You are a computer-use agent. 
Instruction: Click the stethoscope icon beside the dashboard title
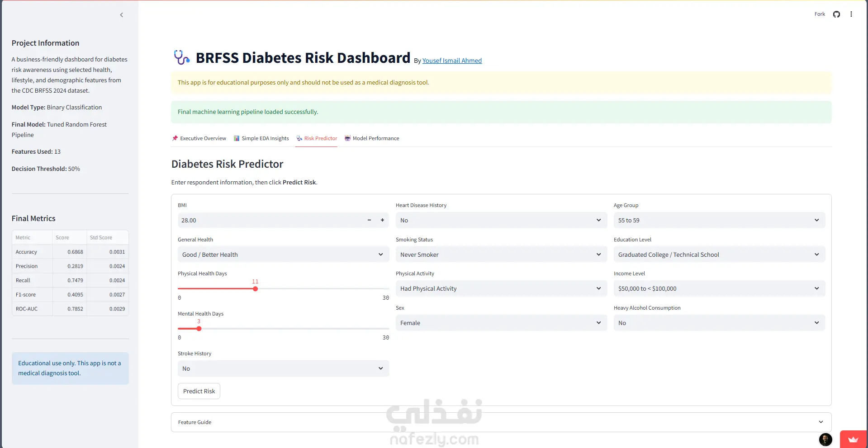(181, 57)
